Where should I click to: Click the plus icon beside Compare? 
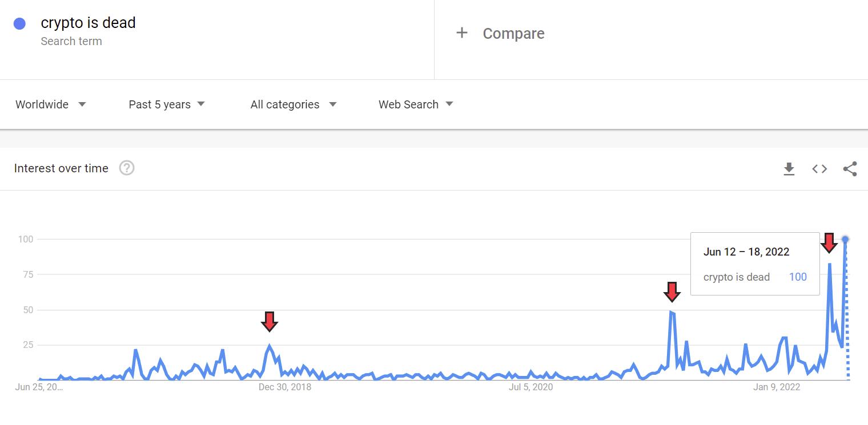[x=462, y=33]
